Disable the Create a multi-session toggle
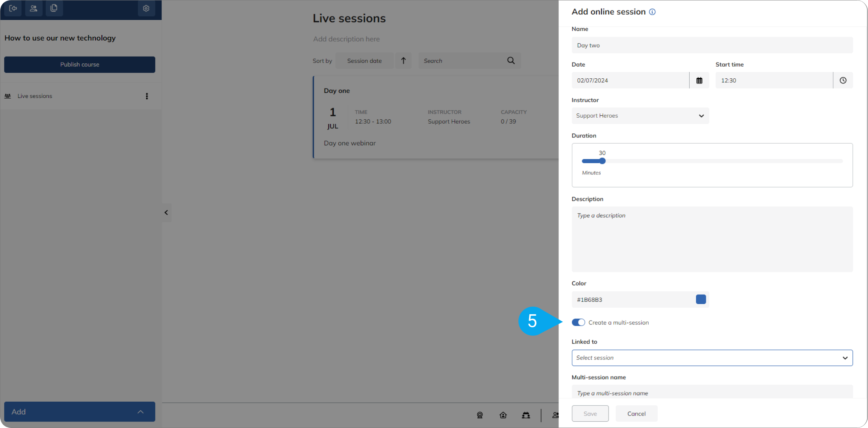The width and height of the screenshot is (868, 428). click(578, 322)
